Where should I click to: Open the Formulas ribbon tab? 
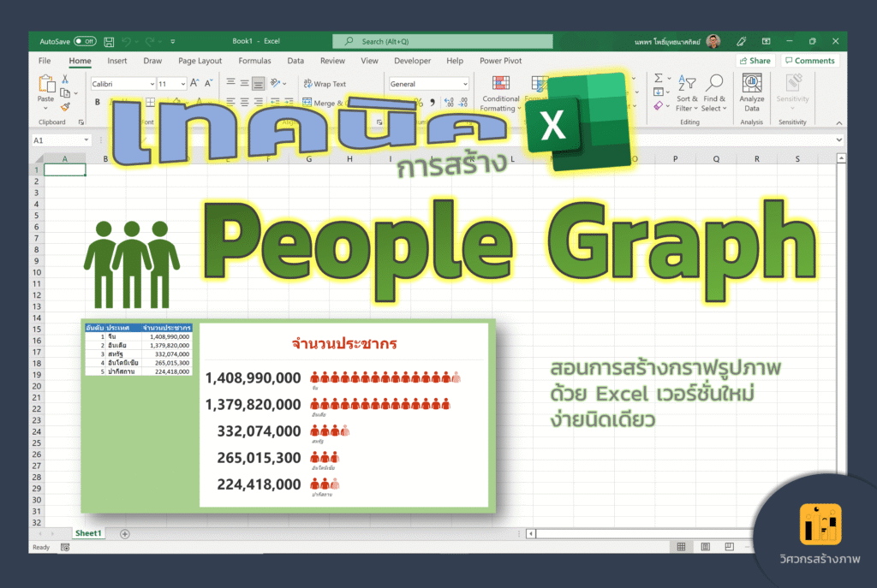pyautogui.click(x=254, y=61)
